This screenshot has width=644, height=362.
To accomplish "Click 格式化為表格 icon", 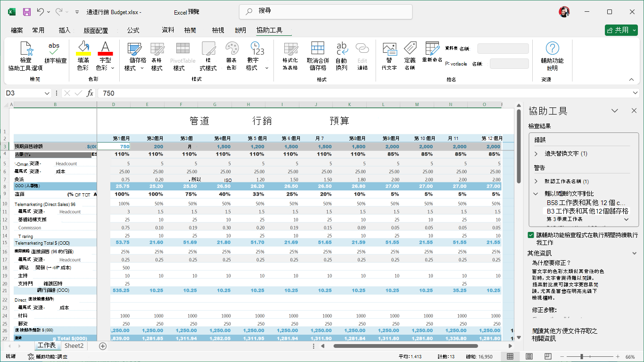I will tap(291, 49).
